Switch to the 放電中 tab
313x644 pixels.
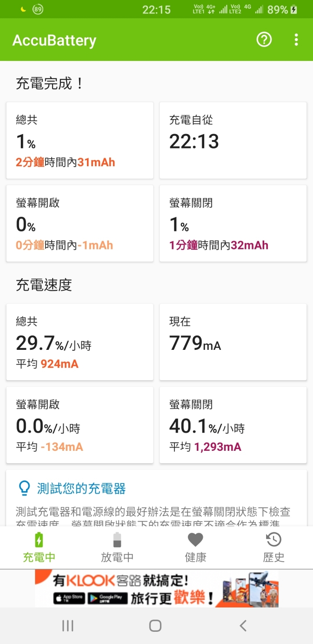[117, 557]
